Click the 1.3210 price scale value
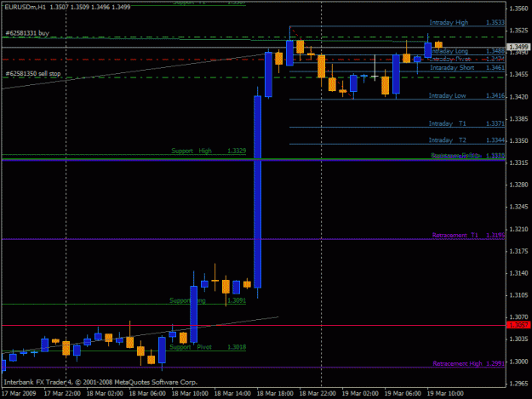The width and height of the screenshot is (532, 399). coord(518,229)
